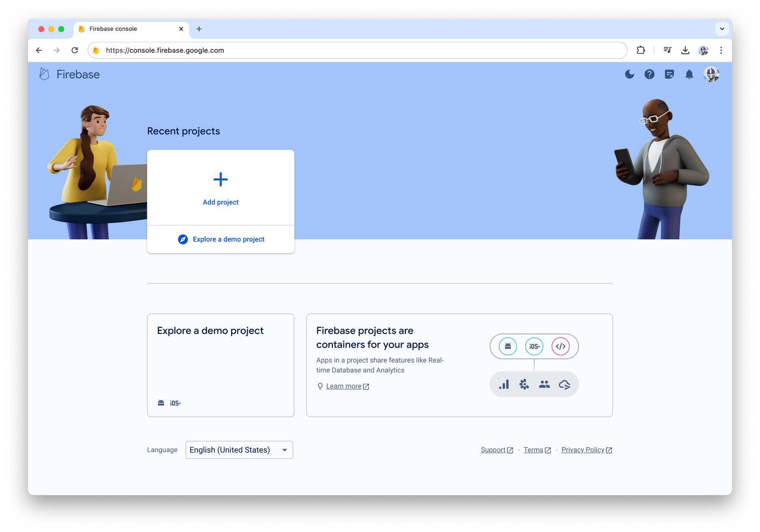Image resolution: width=760 pixels, height=532 pixels.
Task: Open the Learn more link
Action: (x=347, y=386)
